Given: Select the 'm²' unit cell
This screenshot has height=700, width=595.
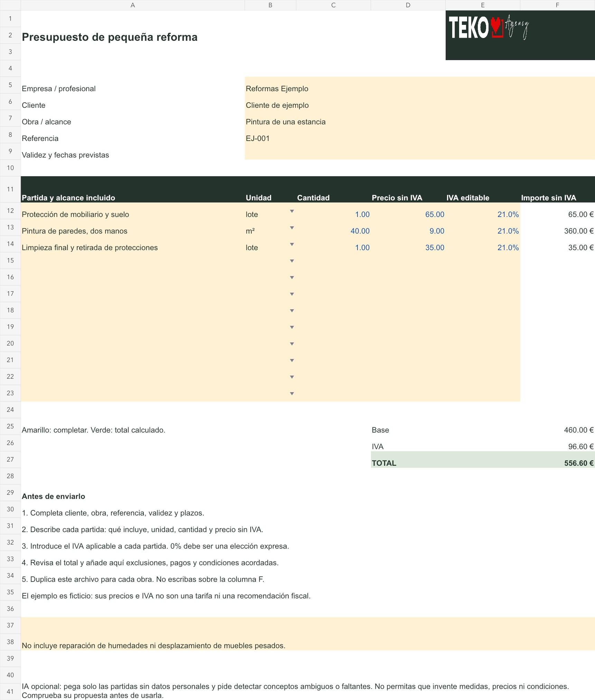Looking at the screenshot, I should pos(270,227).
